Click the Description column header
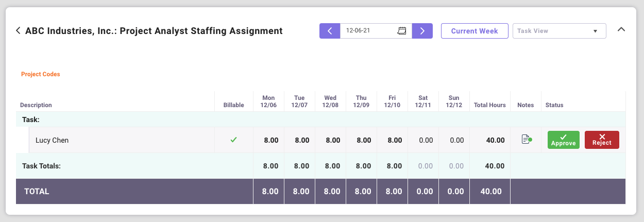Image resolution: width=644 pixels, height=222 pixels. click(x=36, y=105)
